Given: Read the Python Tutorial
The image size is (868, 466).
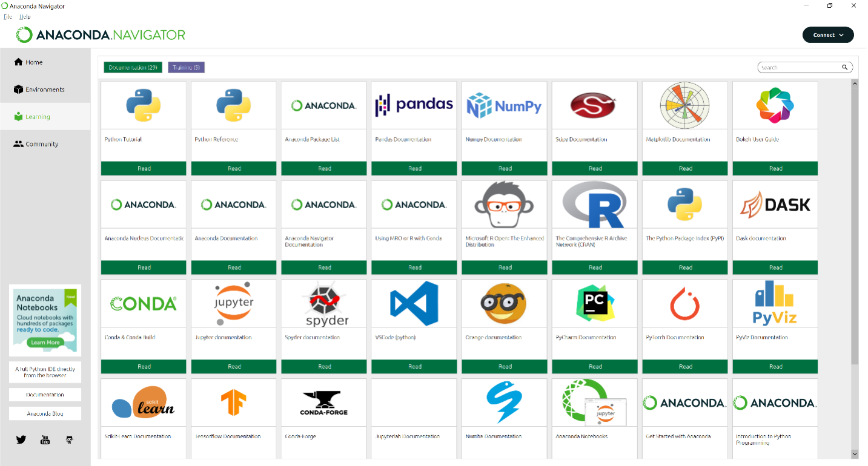Looking at the screenshot, I should click(144, 168).
